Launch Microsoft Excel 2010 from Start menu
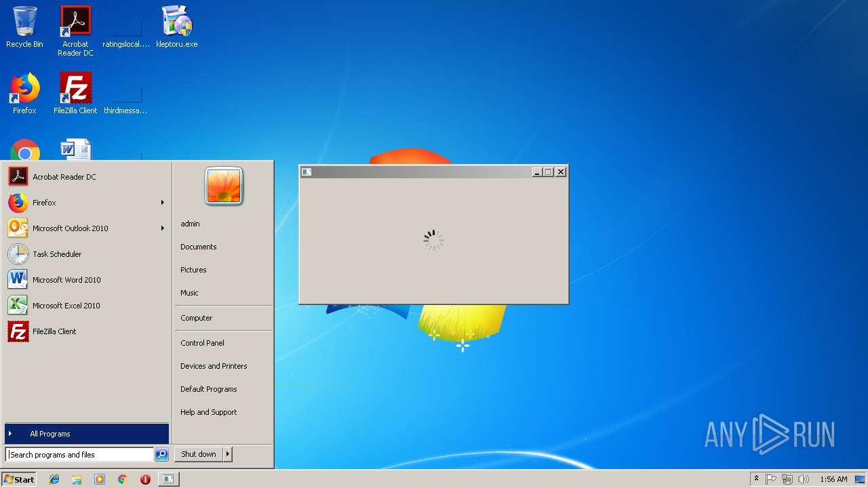The width and height of the screenshot is (868, 488). point(86,306)
